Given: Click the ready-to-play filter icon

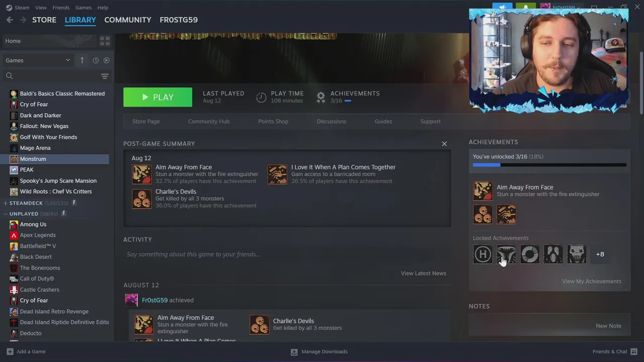Looking at the screenshot, I should coord(106,60).
